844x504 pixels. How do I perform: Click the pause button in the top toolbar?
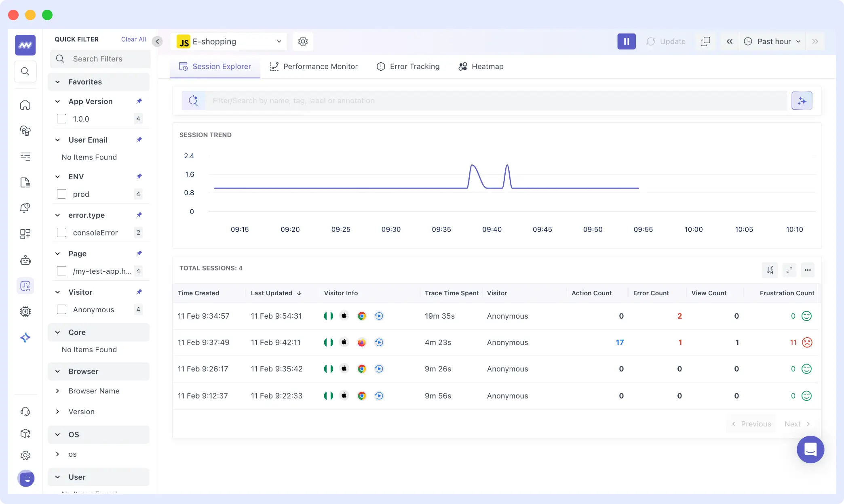626,41
